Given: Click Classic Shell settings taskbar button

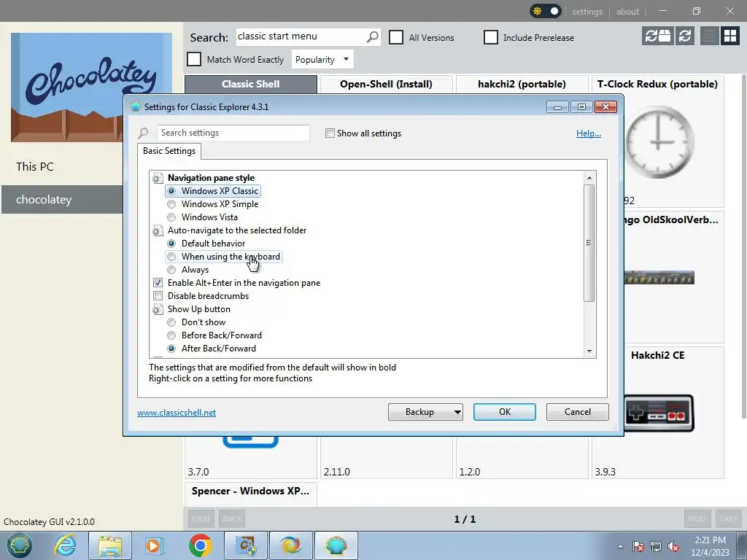Looking at the screenshot, I should (x=336, y=545).
